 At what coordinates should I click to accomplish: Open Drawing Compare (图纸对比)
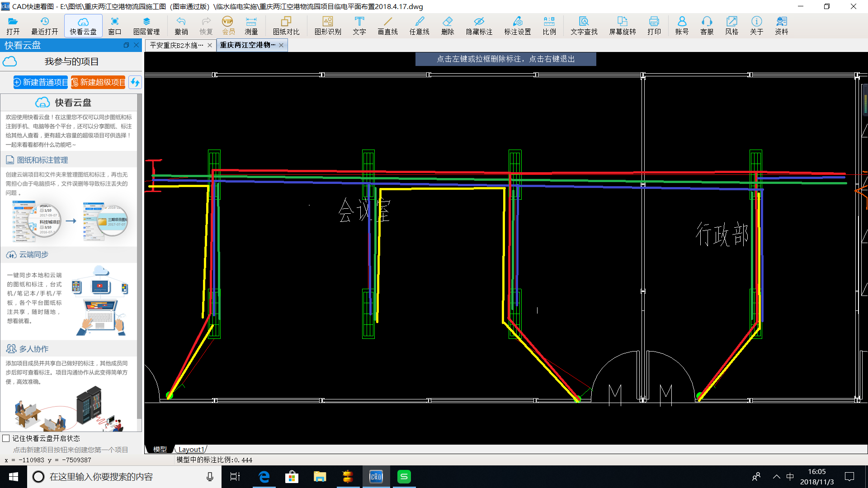click(x=286, y=26)
